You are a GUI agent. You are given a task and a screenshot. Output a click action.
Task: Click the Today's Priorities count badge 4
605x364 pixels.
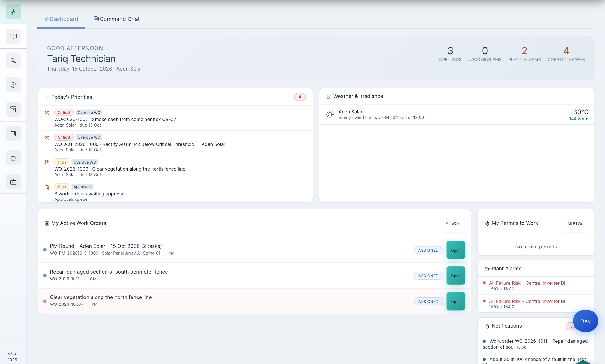[300, 97]
